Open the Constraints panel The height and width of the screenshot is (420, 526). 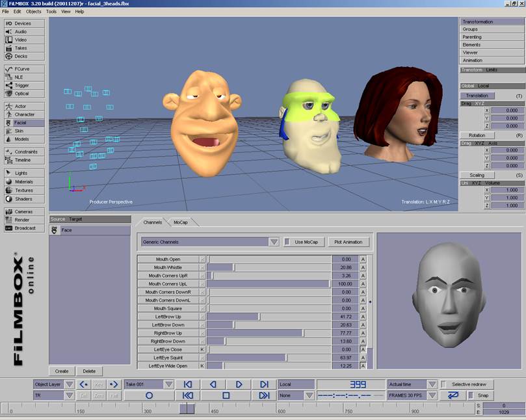tap(24, 152)
